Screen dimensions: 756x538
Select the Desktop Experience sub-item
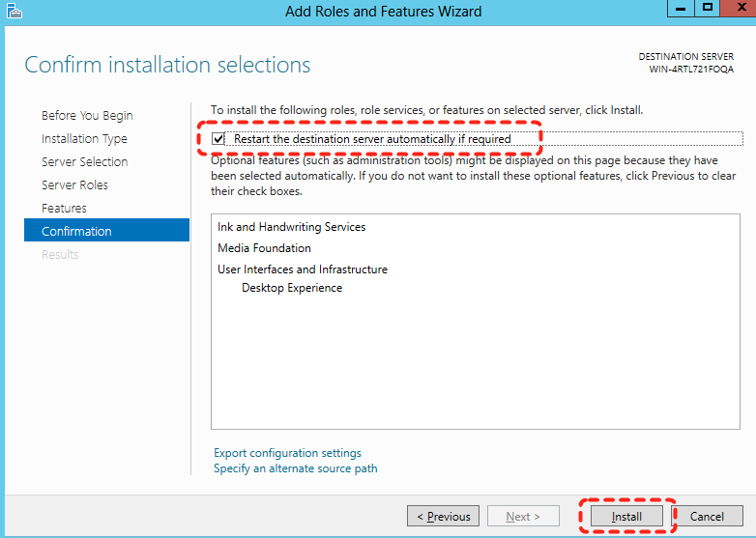click(x=291, y=288)
